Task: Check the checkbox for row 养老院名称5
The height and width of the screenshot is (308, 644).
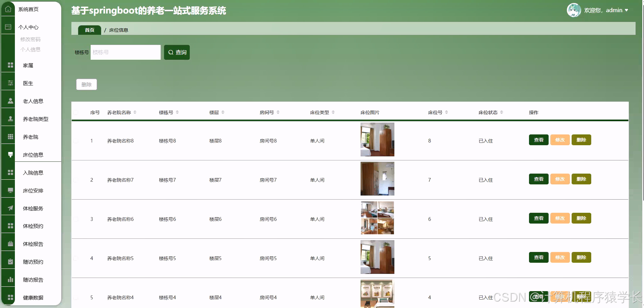Action: click(76, 258)
